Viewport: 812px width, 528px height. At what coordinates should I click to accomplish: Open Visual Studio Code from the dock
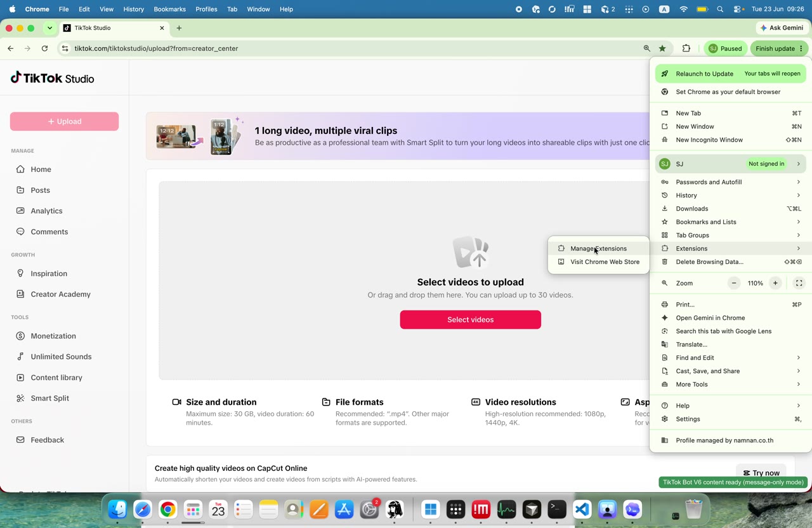point(582,509)
